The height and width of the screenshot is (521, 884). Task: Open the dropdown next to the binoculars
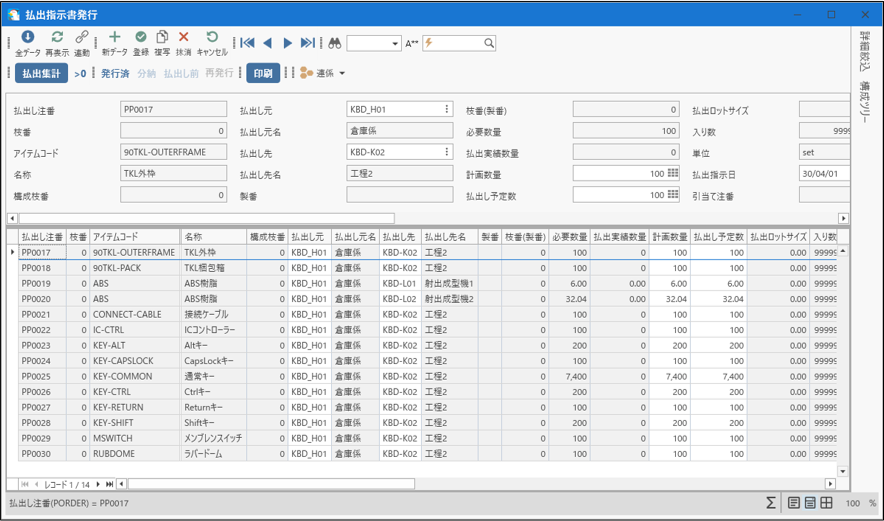point(394,43)
